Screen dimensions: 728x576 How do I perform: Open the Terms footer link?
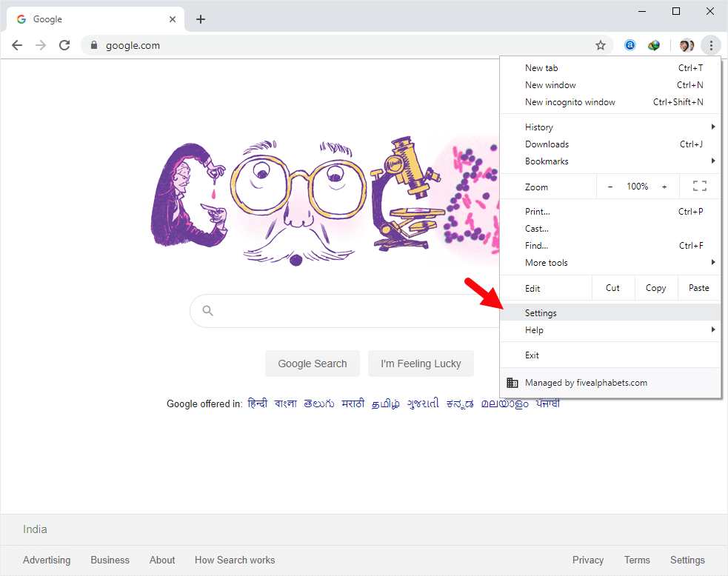(x=637, y=560)
